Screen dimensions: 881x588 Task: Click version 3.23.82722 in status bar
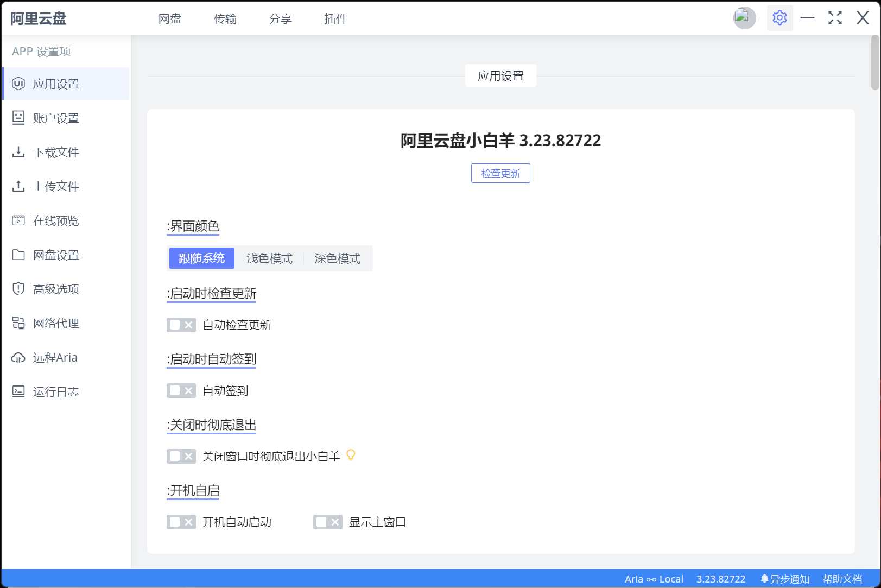721,579
